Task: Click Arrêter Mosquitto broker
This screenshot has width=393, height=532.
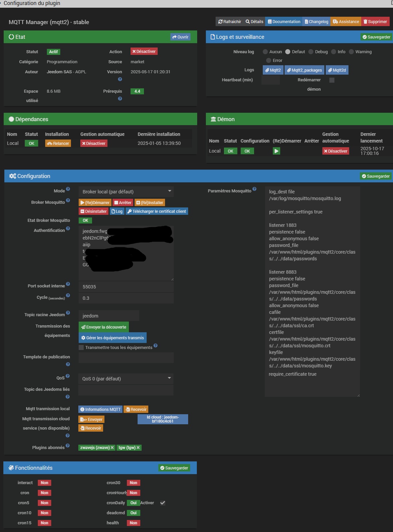Action: [x=123, y=203]
